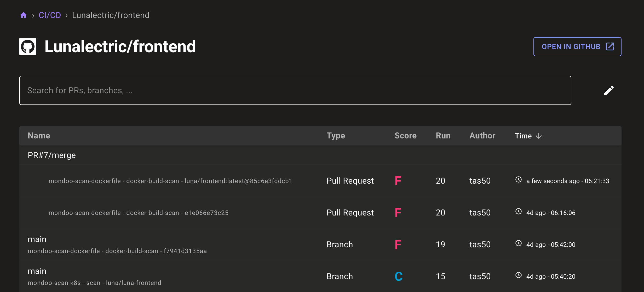The height and width of the screenshot is (292, 644).
Task: Click clock icon on 06:16:06 row
Action: coord(519,212)
